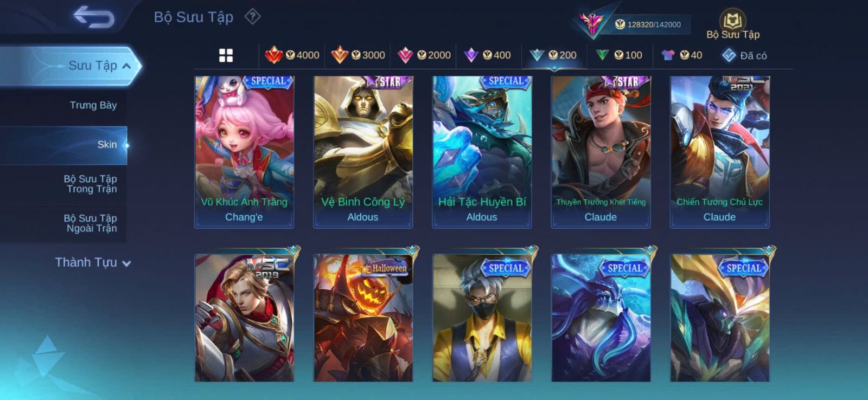
Task: Filter by 40 points shirt icon
Action: (682, 55)
